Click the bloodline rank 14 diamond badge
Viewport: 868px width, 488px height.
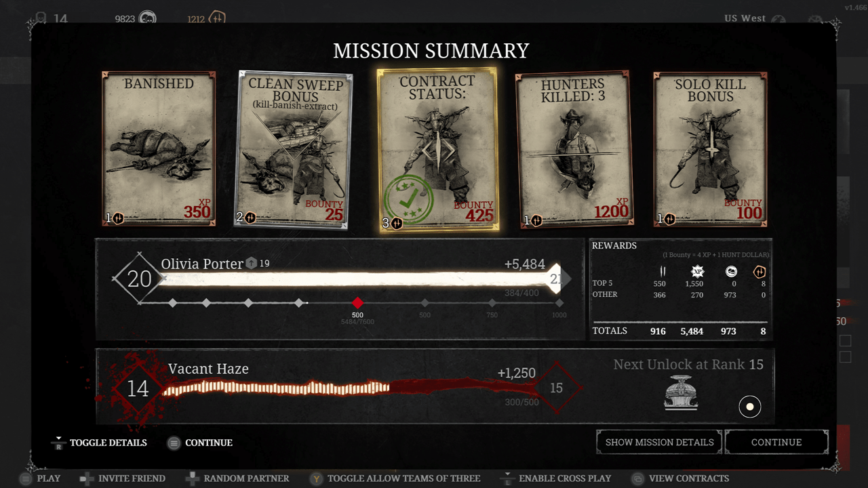[138, 388]
